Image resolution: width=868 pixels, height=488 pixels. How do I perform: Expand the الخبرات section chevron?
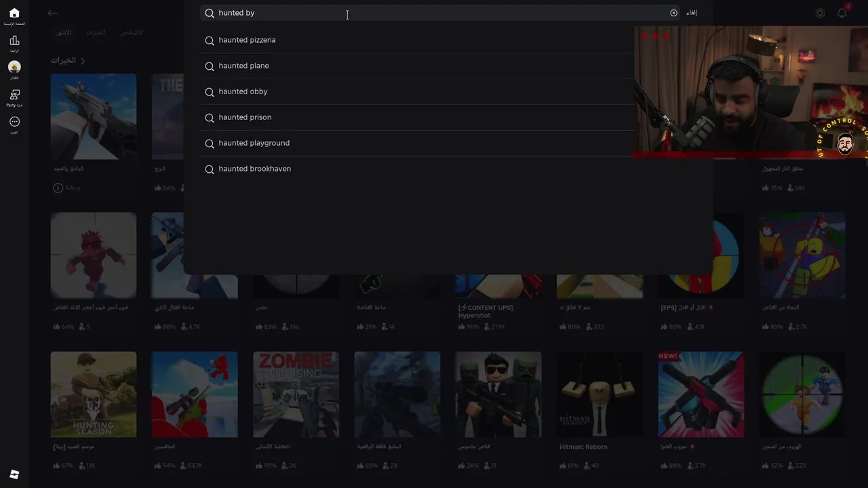[x=83, y=60]
